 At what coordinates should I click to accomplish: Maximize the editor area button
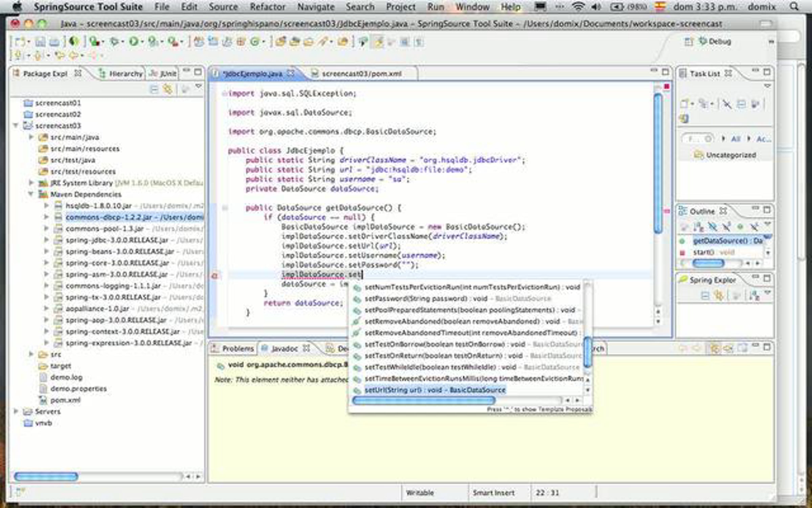[x=665, y=72]
